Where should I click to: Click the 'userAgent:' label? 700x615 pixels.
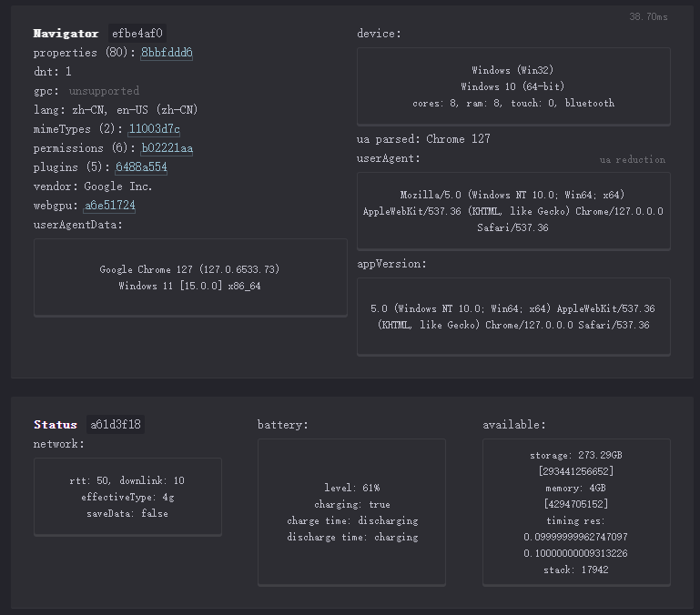(389, 158)
